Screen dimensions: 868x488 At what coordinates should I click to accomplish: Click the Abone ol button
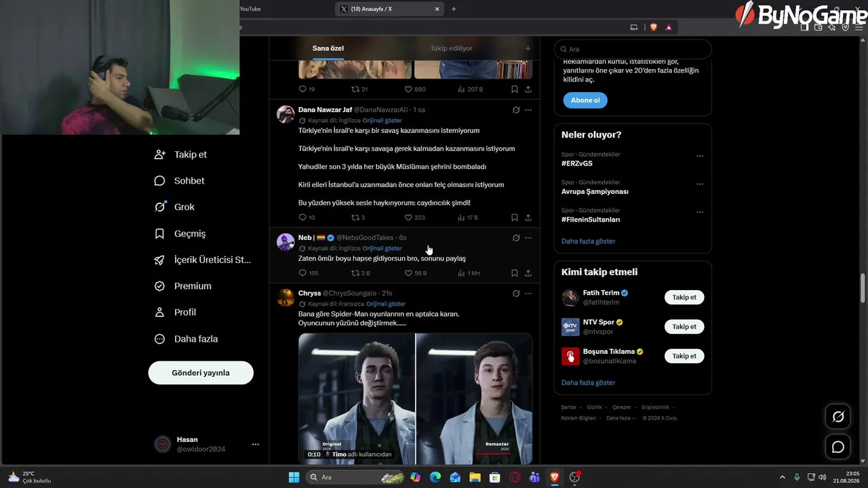pos(585,100)
